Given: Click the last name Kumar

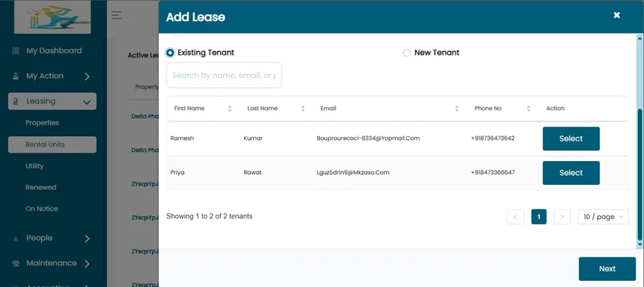Looking at the screenshot, I should tap(253, 138).
